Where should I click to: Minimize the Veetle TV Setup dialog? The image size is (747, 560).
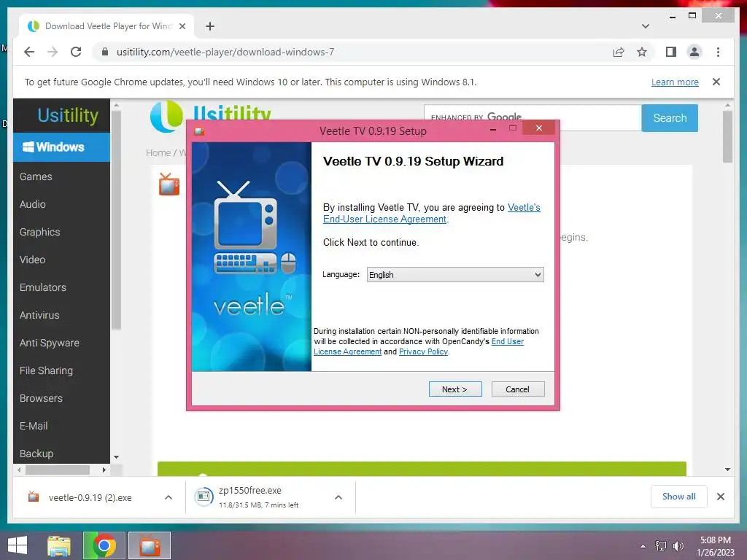tap(493, 128)
